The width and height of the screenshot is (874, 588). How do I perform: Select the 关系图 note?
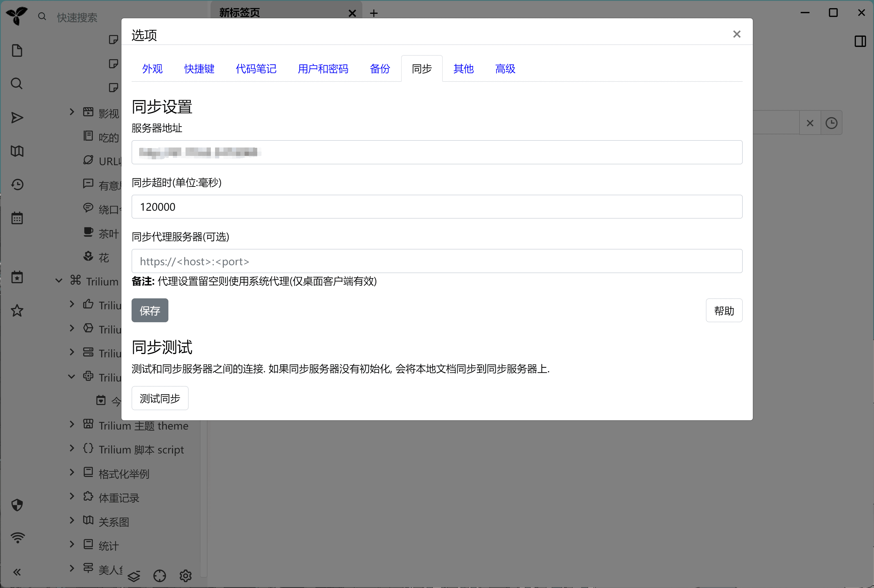[114, 522]
